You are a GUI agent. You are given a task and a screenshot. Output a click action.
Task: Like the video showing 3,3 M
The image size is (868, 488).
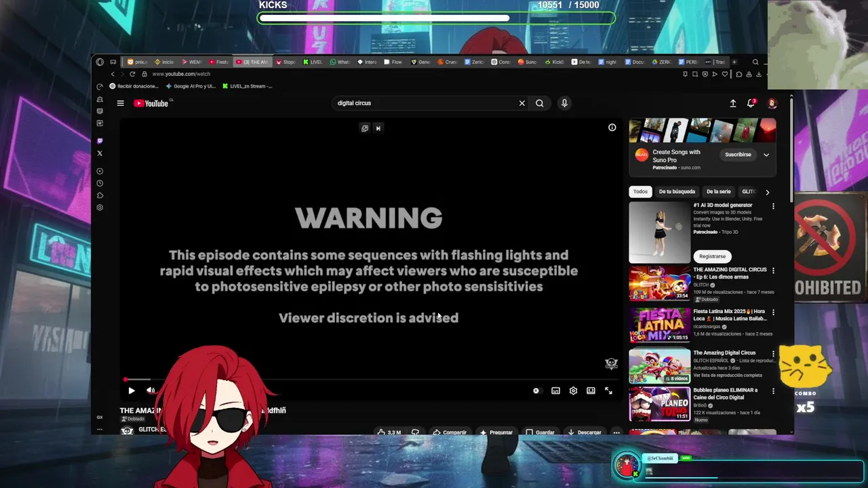point(389,432)
